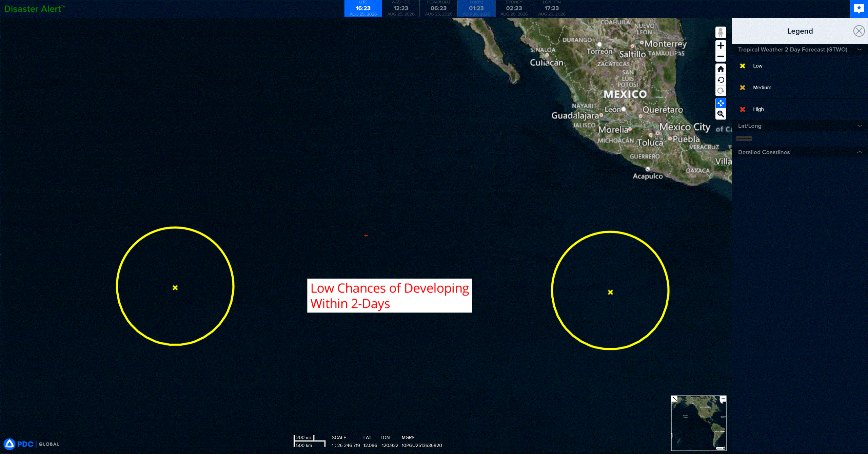
Task: Click the scale value 1: 26 246 719
Action: point(346,446)
